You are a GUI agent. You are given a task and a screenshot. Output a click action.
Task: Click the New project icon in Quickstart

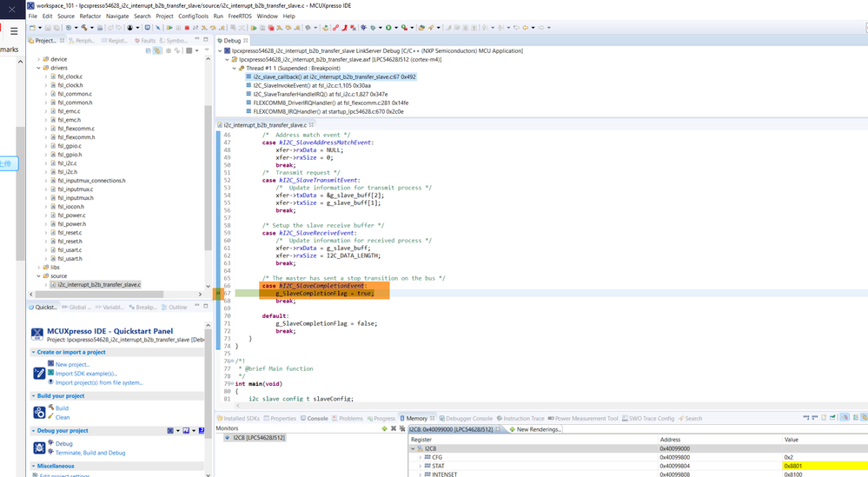[x=50, y=364]
